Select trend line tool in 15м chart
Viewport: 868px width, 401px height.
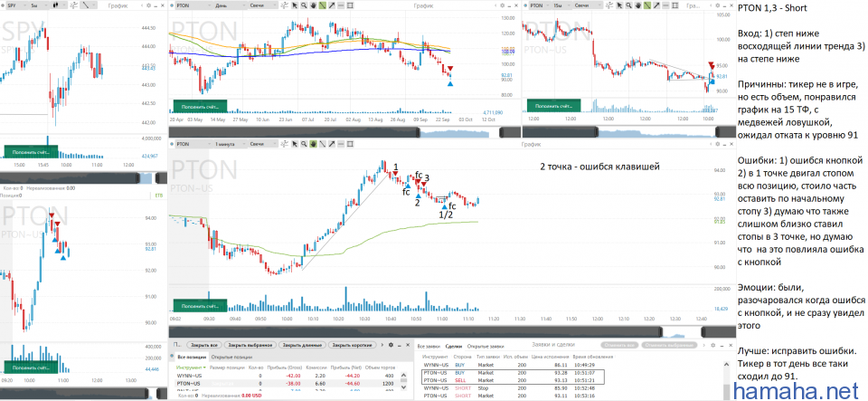[x=647, y=5]
